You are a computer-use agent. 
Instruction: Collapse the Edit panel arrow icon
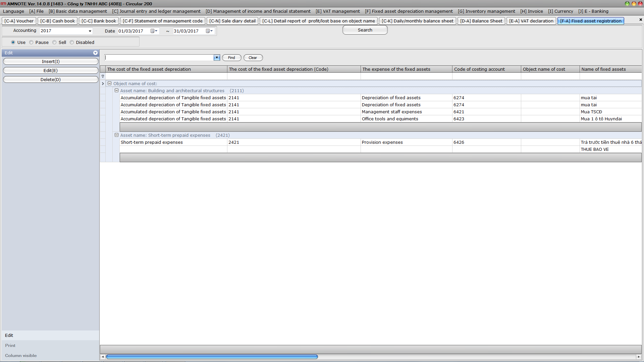[x=95, y=53]
